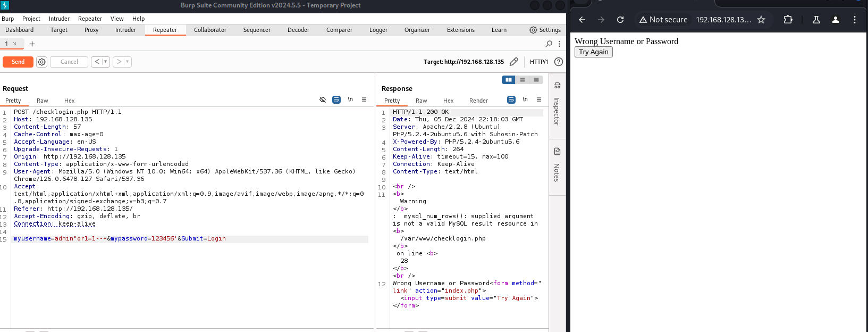Show Response in Render view
868x332 pixels.
coord(478,101)
